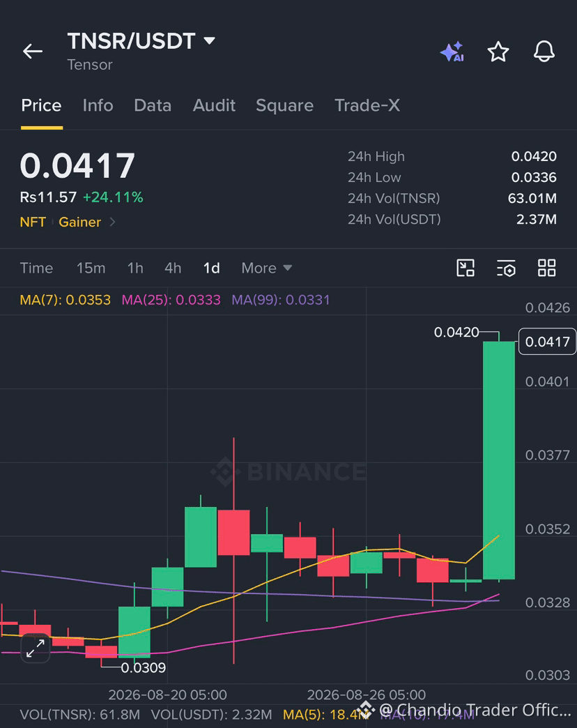Tap the VOL(USDT): 2.32M label
The height and width of the screenshot is (728, 577).
[x=212, y=715]
